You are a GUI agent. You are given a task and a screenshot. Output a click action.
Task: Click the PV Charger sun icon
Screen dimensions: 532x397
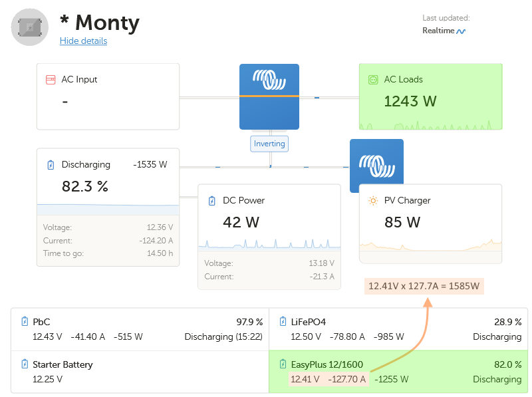coord(373,201)
